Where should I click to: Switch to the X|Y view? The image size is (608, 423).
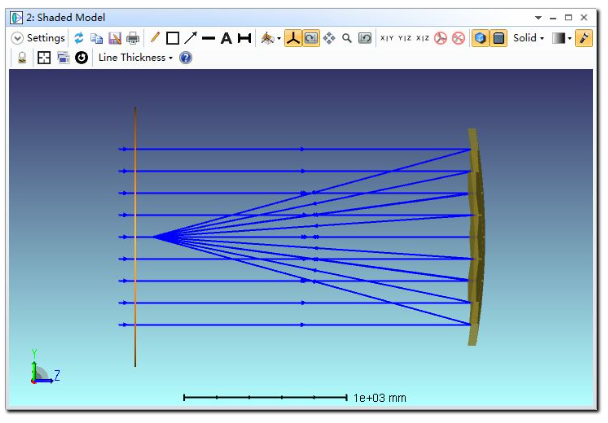click(x=387, y=38)
